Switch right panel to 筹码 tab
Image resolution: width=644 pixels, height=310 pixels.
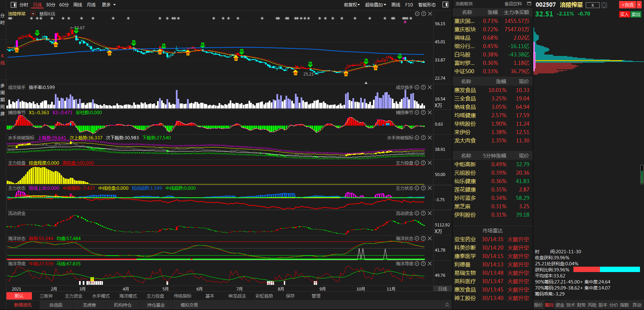(549, 305)
